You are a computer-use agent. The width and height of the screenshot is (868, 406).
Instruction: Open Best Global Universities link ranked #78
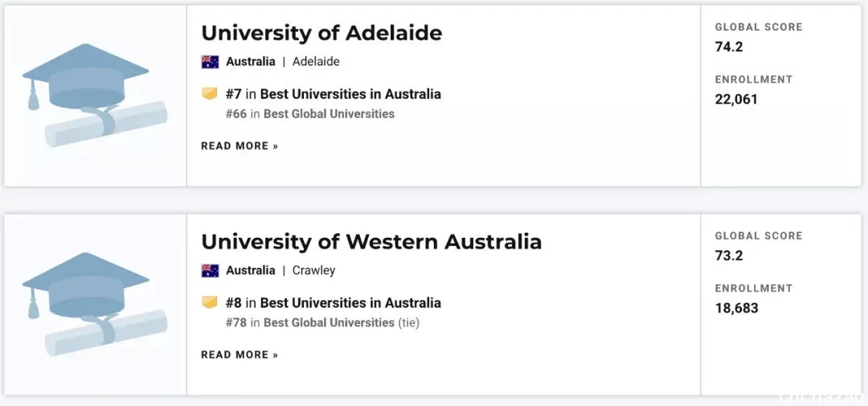[329, 322]
